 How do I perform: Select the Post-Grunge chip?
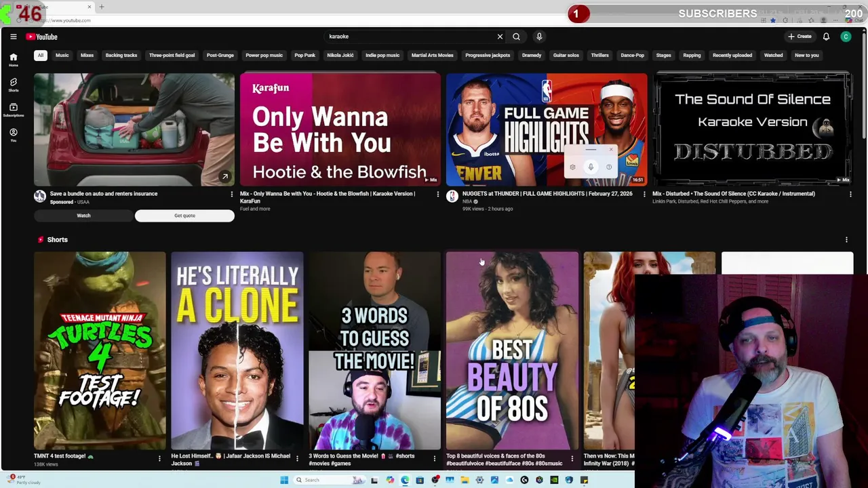tap(220, 55)
